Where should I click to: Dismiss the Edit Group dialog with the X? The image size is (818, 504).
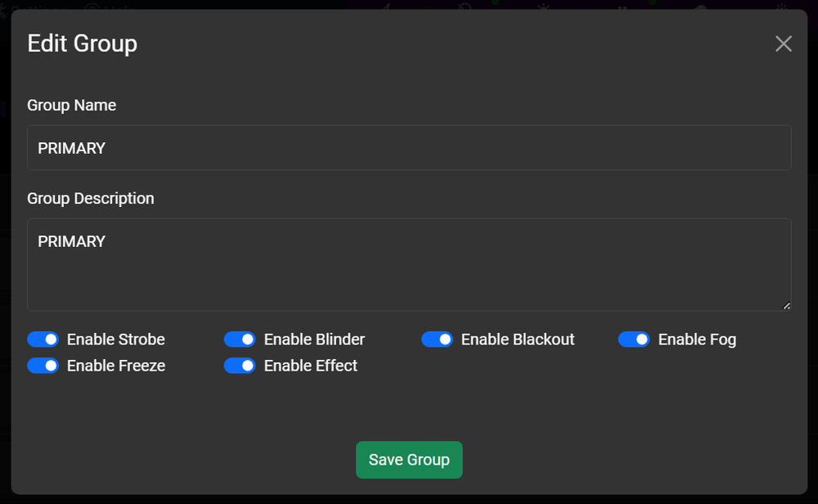pyautogui.click(x=783, y=43)
